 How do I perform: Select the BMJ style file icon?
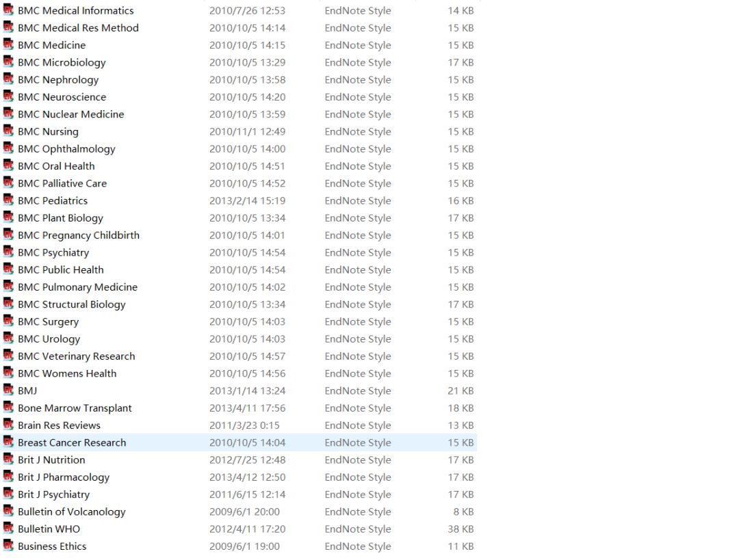click(x=8, y=390)
